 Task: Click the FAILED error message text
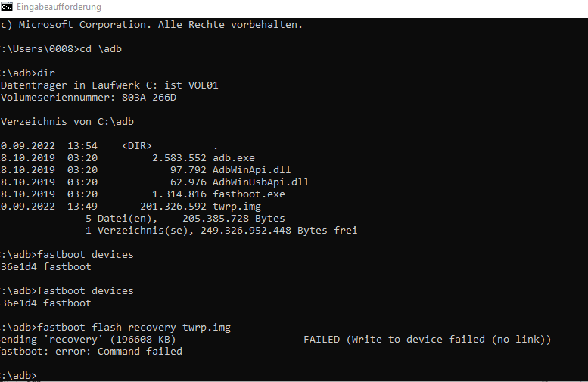tap(427, 340)
